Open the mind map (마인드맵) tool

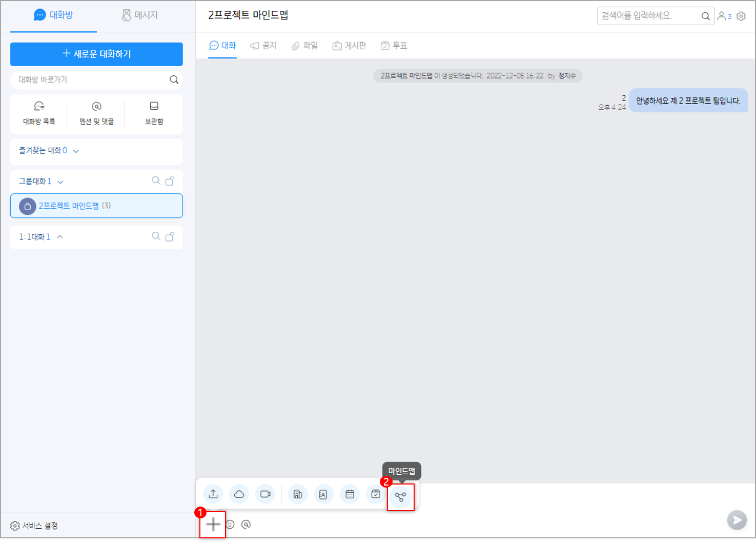(x=400, y=496)
